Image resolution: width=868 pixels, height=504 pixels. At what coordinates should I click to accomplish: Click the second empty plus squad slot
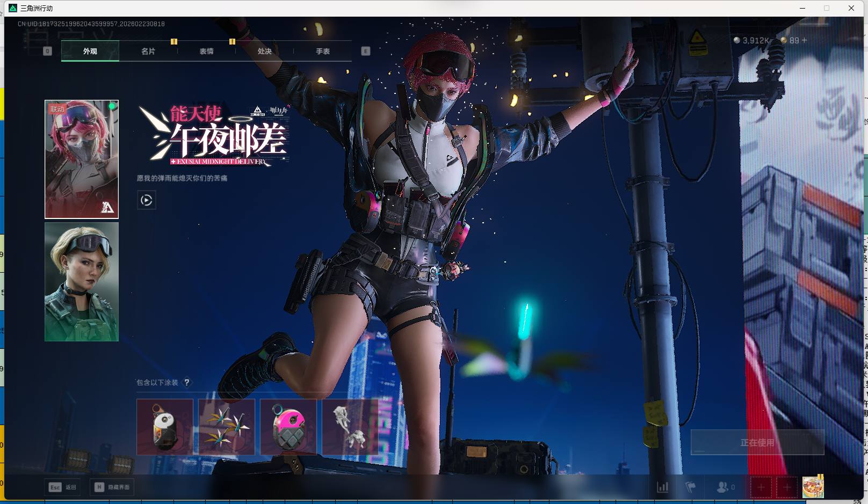click(x=787, y=487)
